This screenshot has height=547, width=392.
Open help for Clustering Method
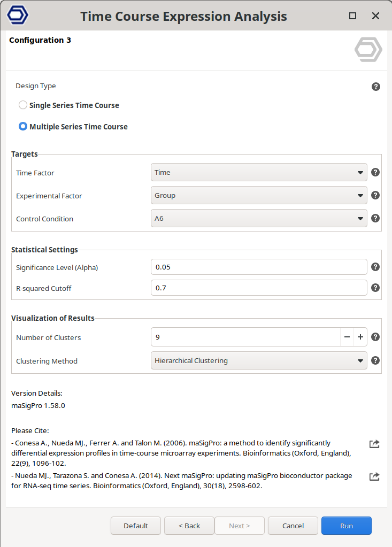click(x=375, y=360)
